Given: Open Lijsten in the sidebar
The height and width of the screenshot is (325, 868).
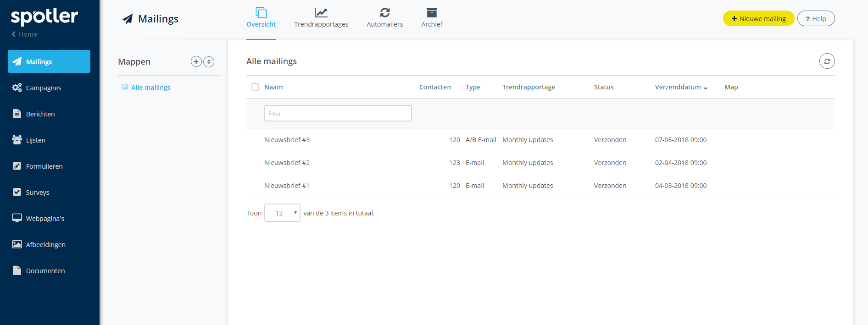Looking at the screenshot, I should tap(35, 140).
